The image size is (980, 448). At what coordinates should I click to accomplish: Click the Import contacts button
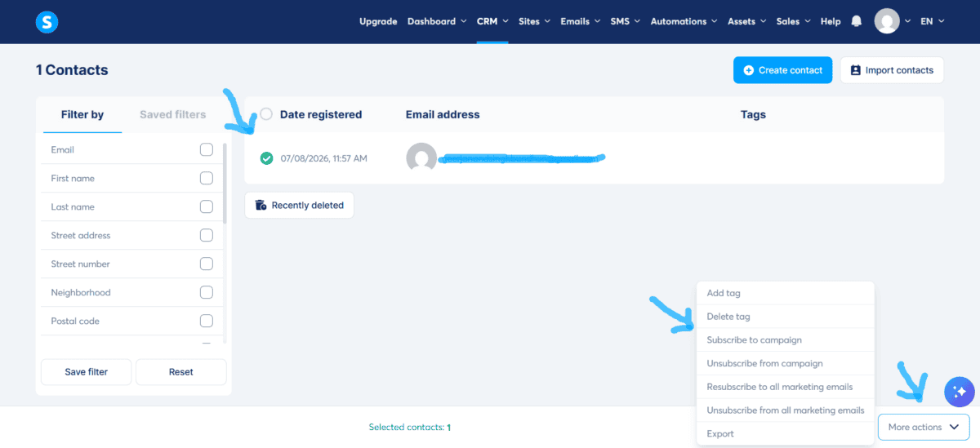[x=892, y=70]
